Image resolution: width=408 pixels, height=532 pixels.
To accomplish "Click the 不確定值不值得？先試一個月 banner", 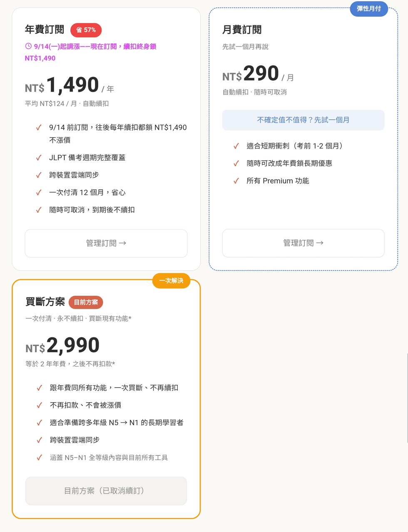I will (x=303, y=120).
